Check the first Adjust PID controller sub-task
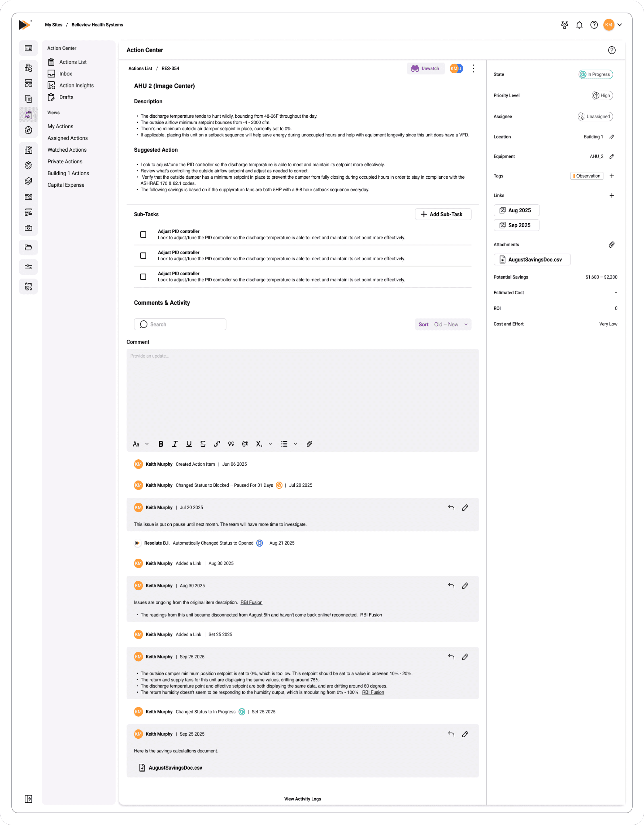This screenshot has height=825, width=644. coord(143,234)
